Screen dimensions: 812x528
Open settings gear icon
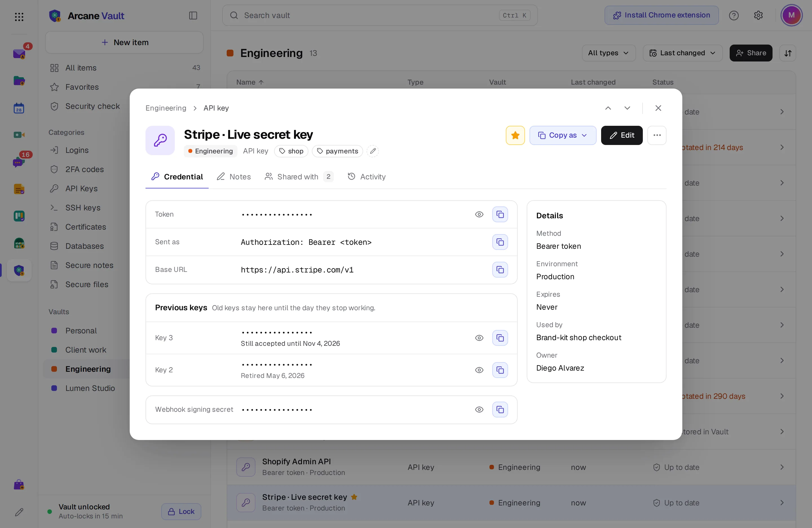click(758, 15)
